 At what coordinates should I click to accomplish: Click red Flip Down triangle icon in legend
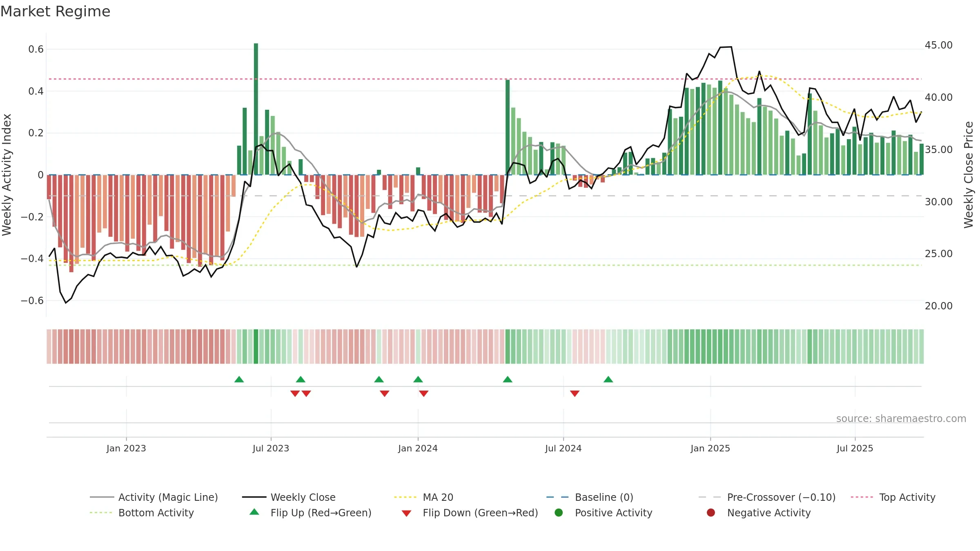coord(406,513)
